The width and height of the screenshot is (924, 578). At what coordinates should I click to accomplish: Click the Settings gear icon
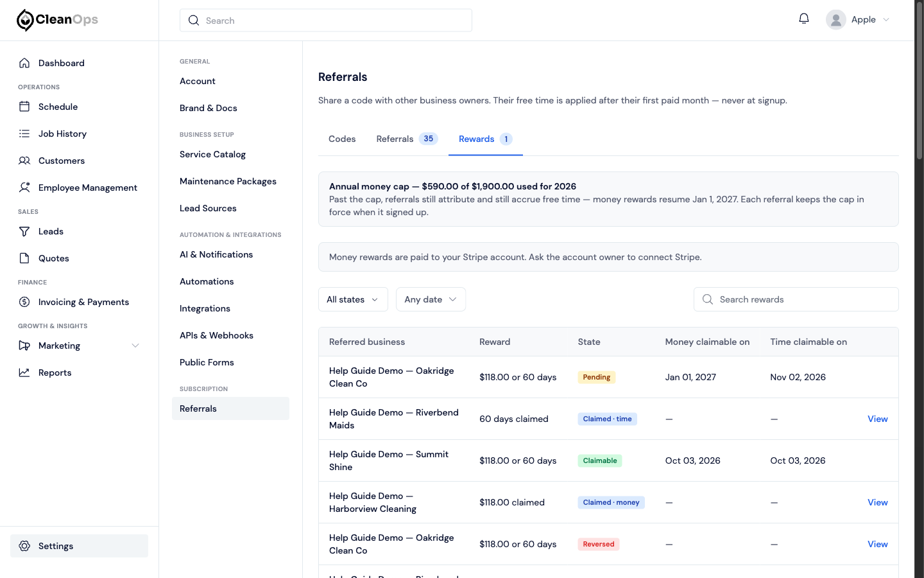click(24, 546)
